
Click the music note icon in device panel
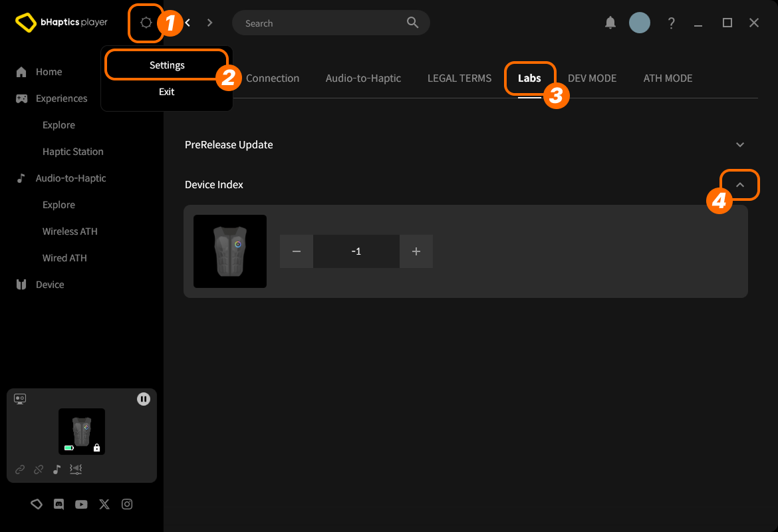click(57, 469)
